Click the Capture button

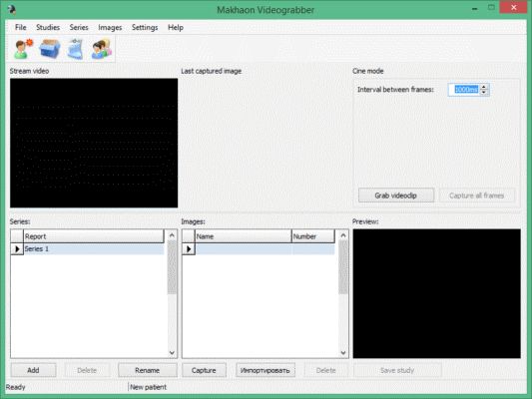(204, 370)
